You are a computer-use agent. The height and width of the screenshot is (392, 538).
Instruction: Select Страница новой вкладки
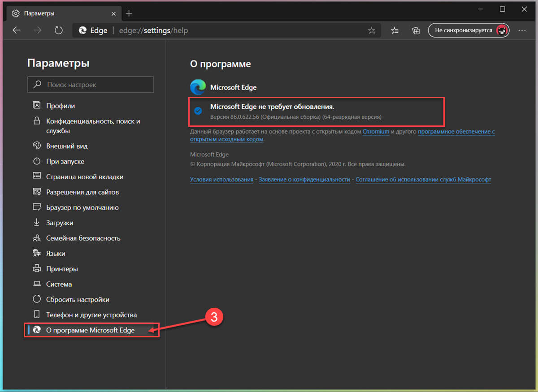coord(85,177)
